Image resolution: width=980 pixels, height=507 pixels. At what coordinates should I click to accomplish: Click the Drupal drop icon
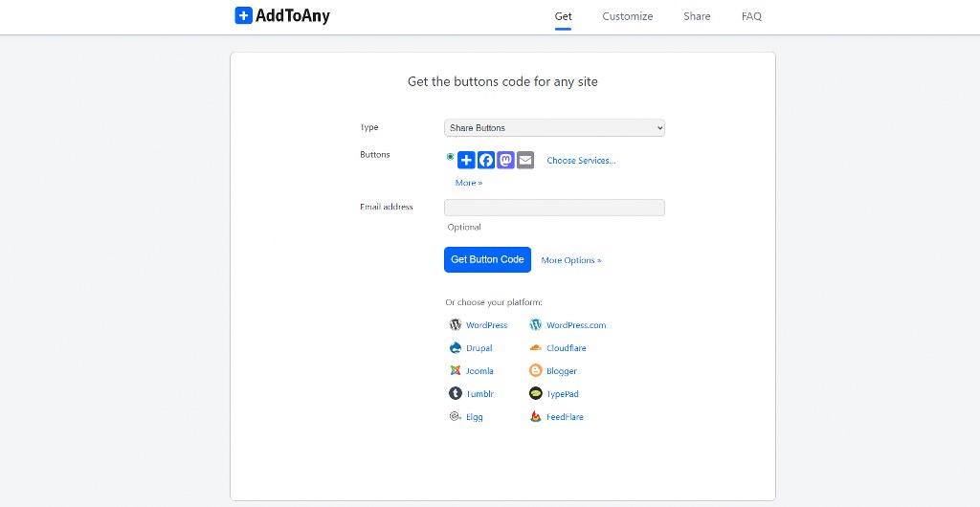(455, 348)
